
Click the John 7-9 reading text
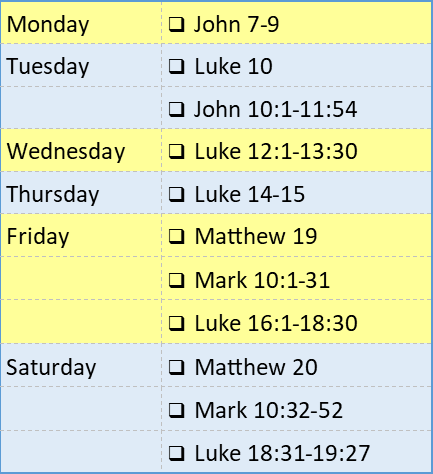pos(236,25)
